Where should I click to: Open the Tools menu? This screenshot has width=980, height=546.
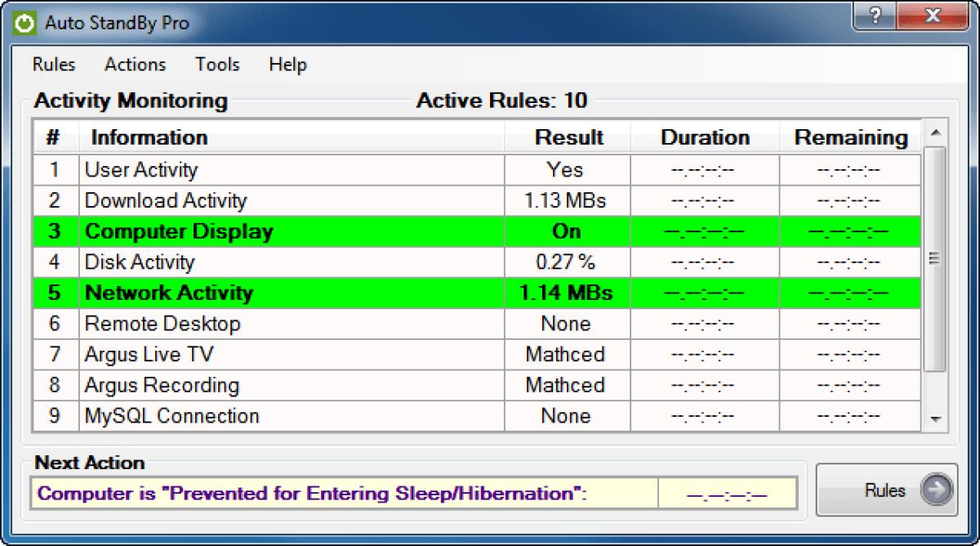(217, 65)
